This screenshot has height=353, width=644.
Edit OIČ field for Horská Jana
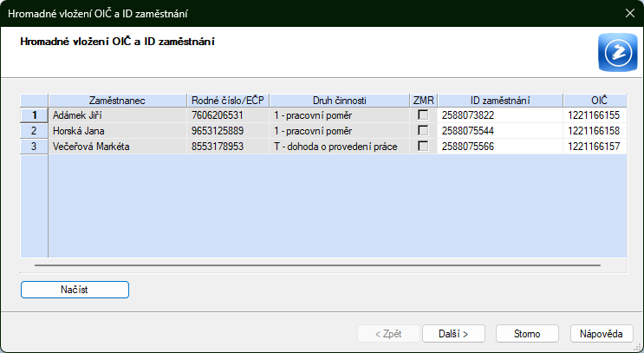(x=595, y=130)
